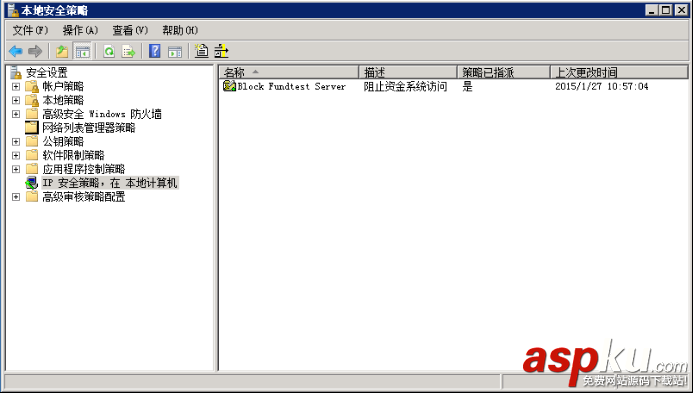The image size is (693, 393).
Task: Click the Manage IP filter lists icon
Action: tap(221, 51)
